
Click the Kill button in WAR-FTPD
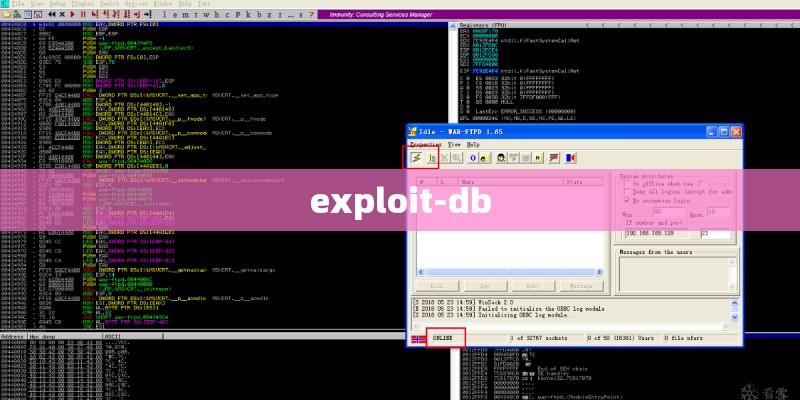437,286
